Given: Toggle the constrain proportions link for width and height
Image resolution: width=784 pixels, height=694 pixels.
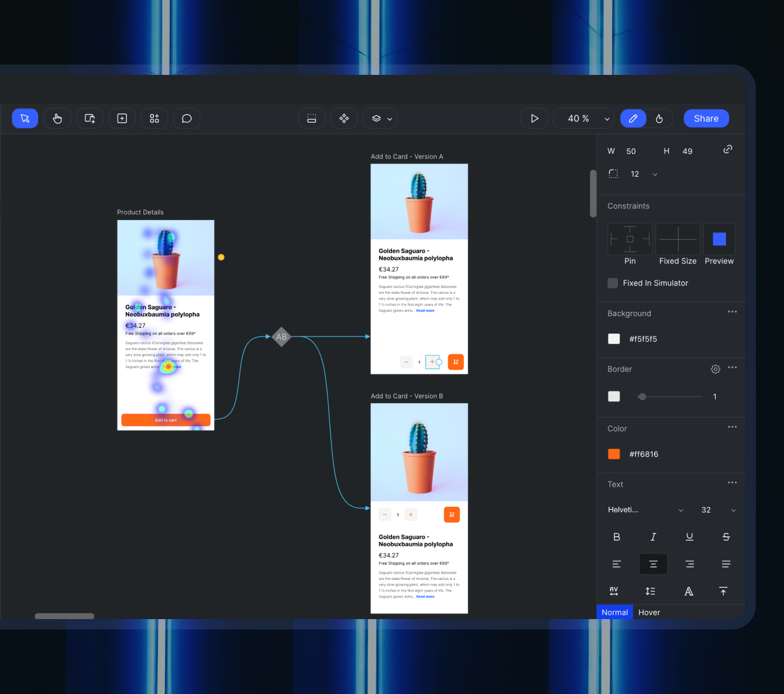Looking at the screenshot, I should 727,149.
